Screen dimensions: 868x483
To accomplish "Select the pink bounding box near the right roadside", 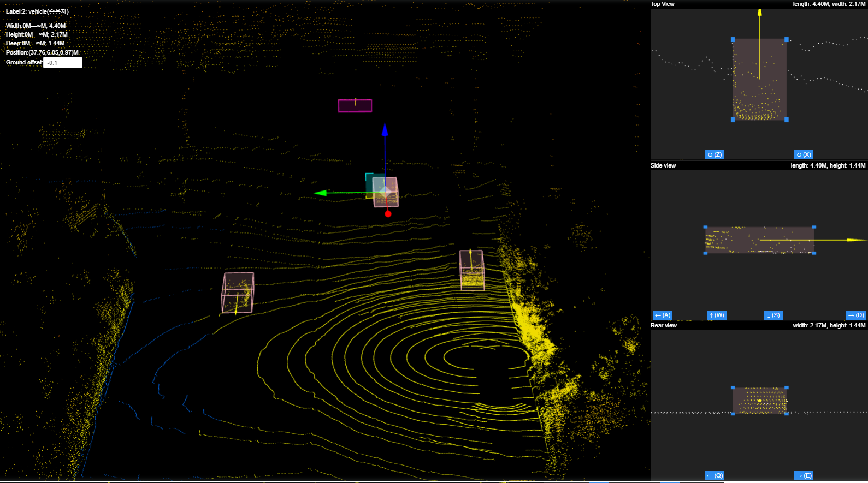I will pos(472,270).
